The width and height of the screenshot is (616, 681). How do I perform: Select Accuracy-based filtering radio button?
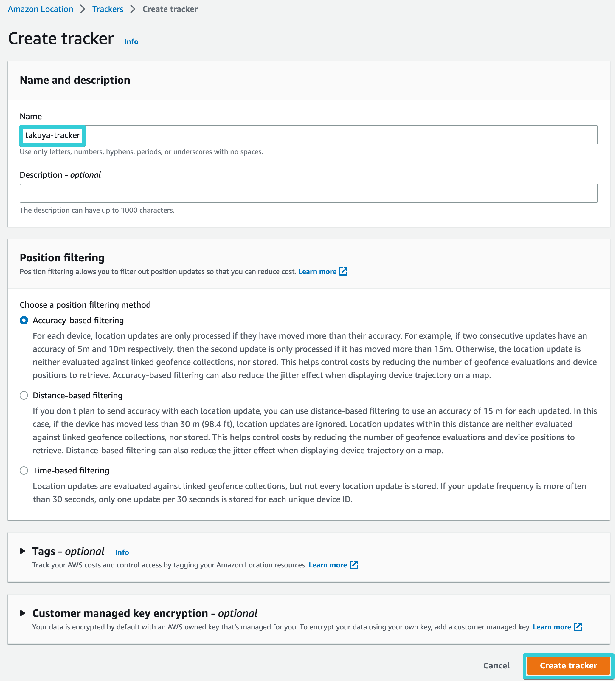tap(24, 320)
